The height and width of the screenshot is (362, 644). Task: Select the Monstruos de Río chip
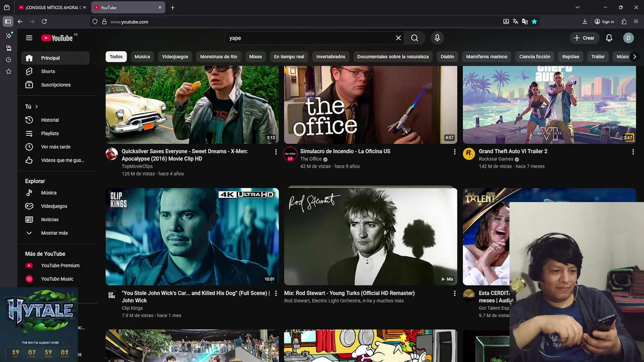(219, 57)
